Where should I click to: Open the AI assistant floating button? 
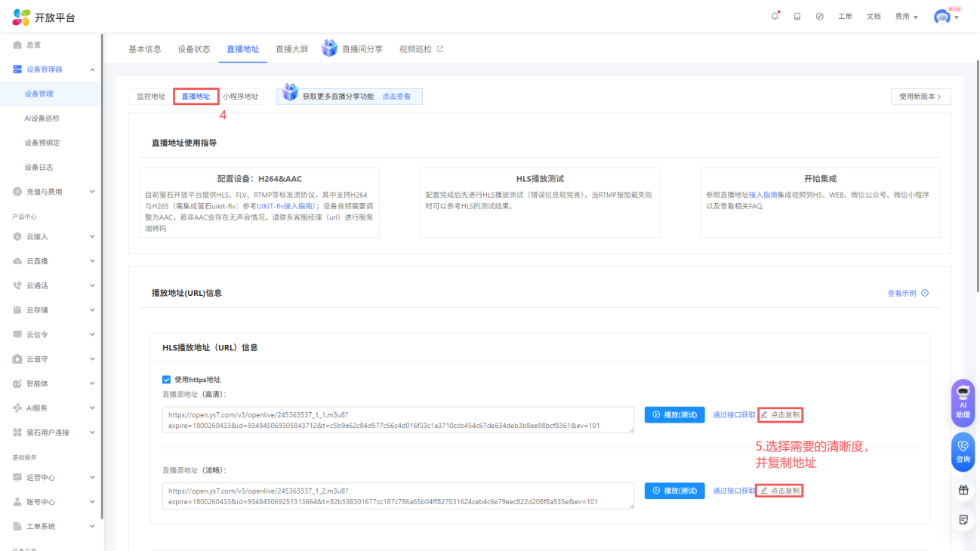pyautogui.click(x=963, y=403)
